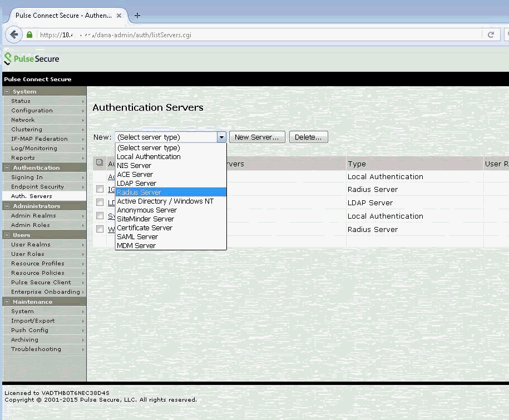509x420 pixels.
Task: Click the browser back arrow button
Action: tap(13, 34)
